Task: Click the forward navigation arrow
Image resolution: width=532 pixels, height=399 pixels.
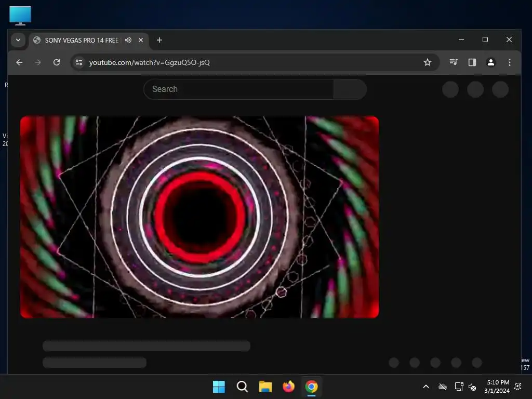Action: [37, 62]
